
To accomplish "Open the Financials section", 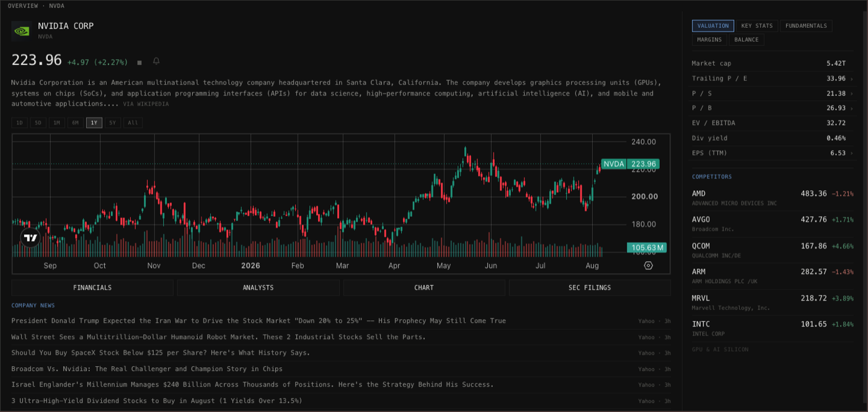I will point(92,287).
